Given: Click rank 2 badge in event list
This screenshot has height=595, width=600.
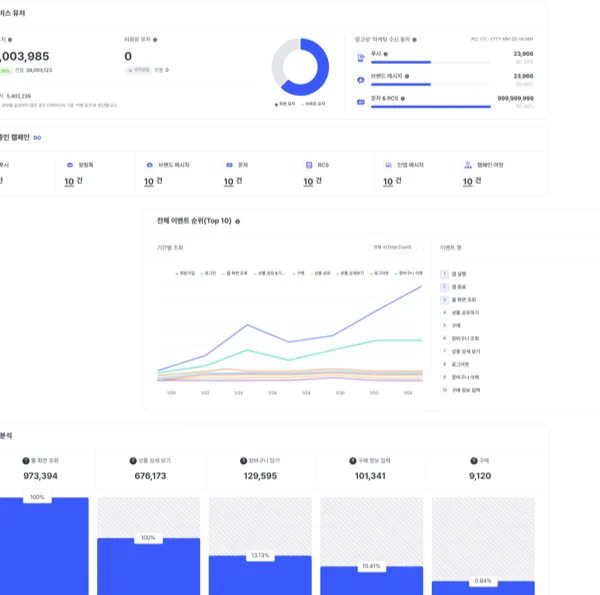Looking at the screenshot, I should coord(445,287).
